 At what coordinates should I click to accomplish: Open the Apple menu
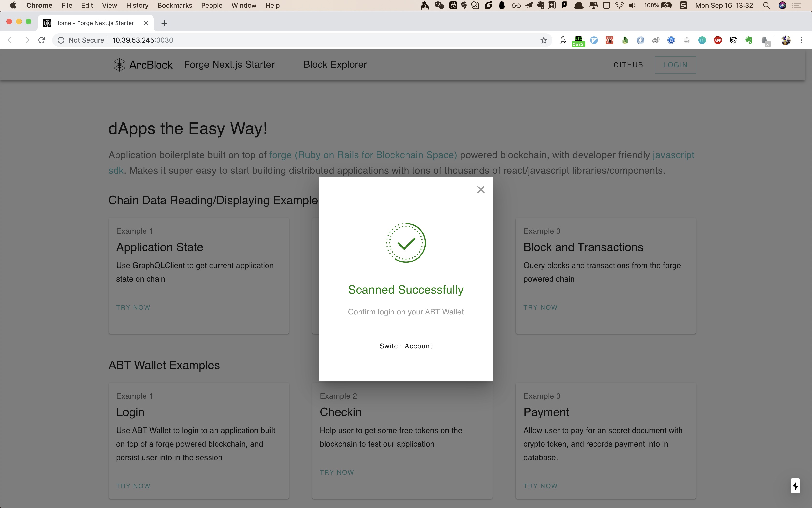13,5
